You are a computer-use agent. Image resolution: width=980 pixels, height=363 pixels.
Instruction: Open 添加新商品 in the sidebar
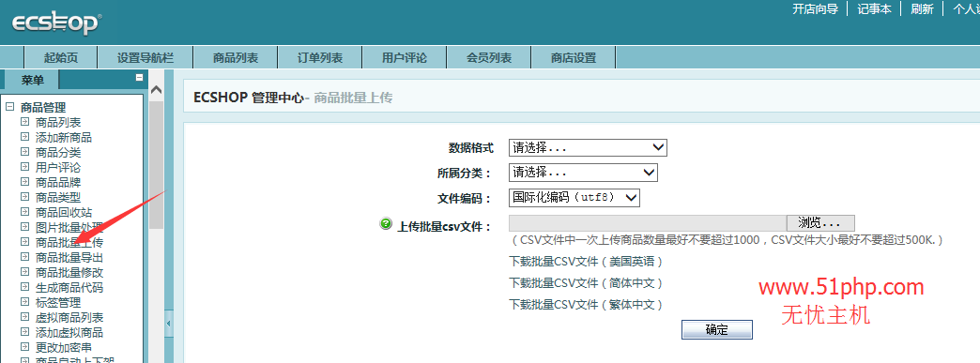(64, 138)
